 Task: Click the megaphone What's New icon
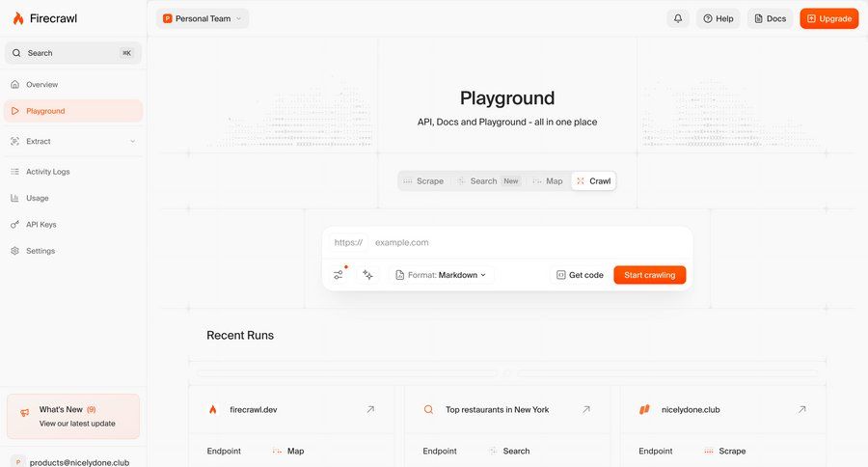[x=24, y=413]
